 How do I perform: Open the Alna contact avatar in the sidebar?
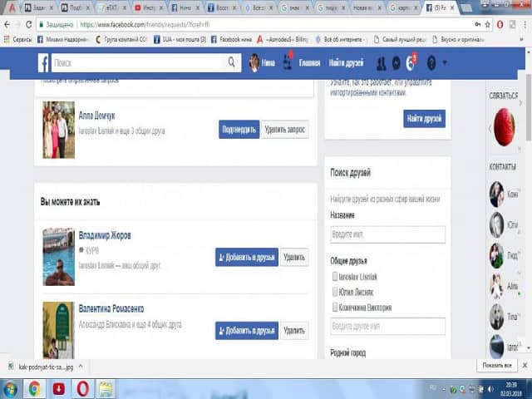497,286
